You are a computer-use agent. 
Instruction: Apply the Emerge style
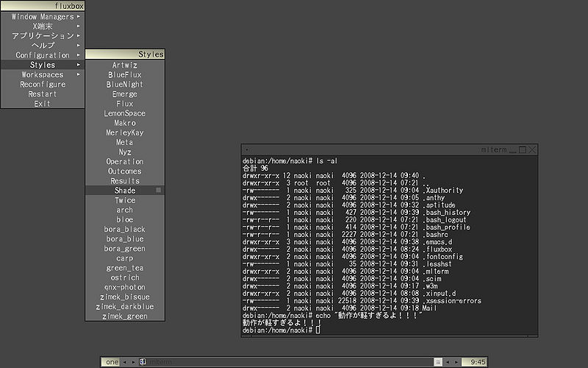tap(125, 94)
